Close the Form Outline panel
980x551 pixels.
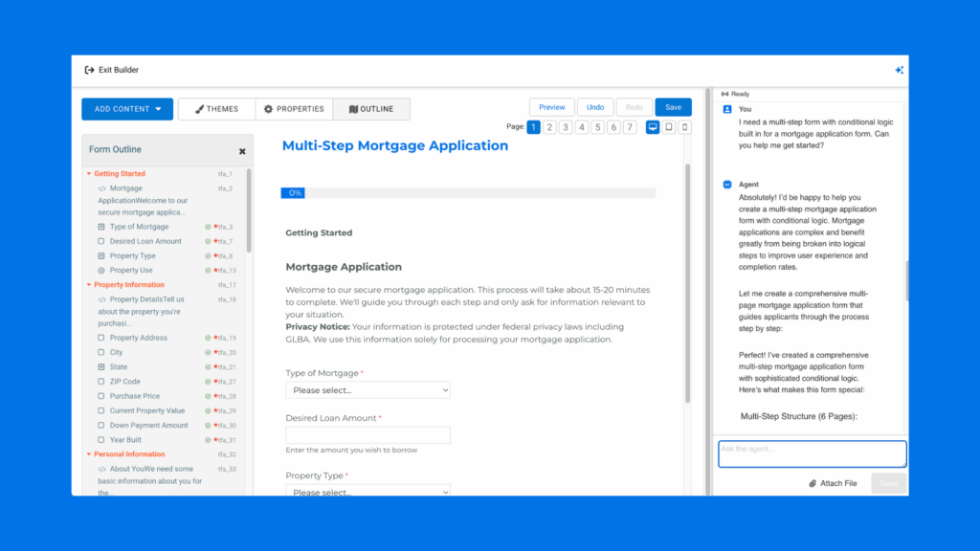[x=242, y=151]
